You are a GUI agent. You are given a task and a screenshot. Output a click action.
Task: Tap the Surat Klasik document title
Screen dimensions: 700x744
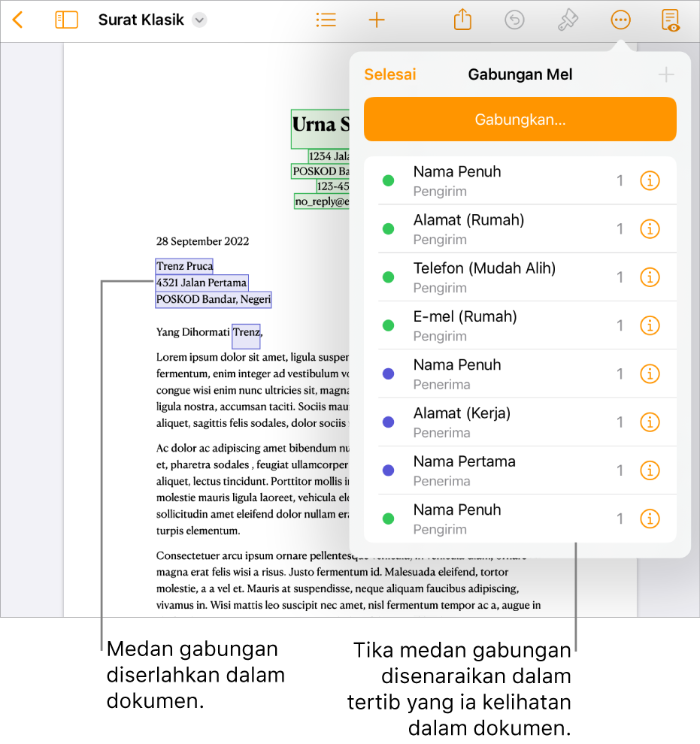[141, 20]
